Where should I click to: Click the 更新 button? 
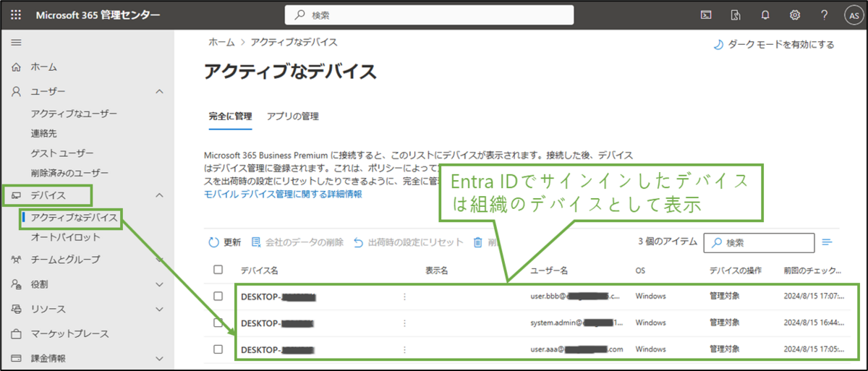pos(225,242)
